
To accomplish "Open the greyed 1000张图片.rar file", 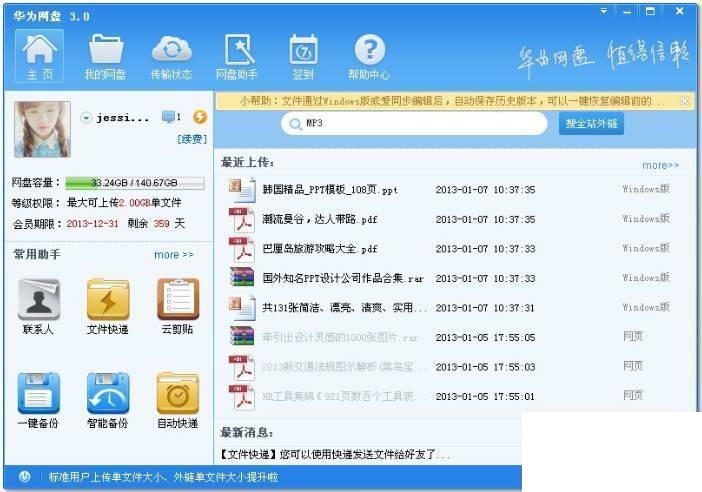I will coord(340,337).
